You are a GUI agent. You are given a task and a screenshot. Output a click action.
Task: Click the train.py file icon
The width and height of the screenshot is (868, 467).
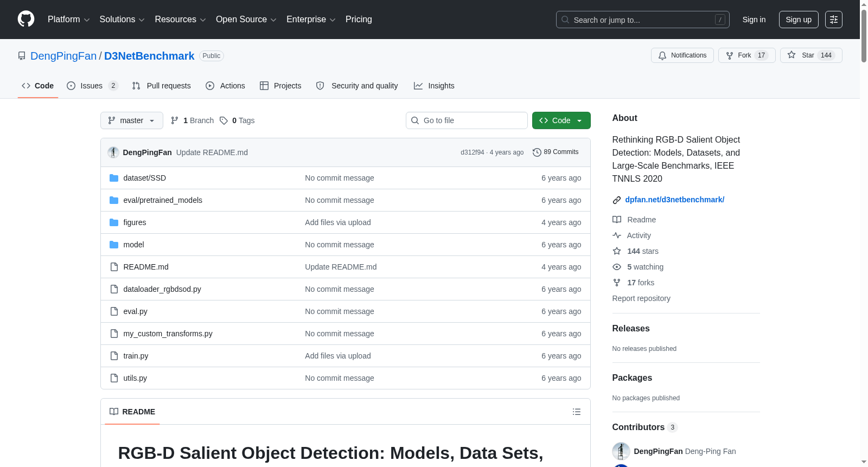click(x=114, y=356)
